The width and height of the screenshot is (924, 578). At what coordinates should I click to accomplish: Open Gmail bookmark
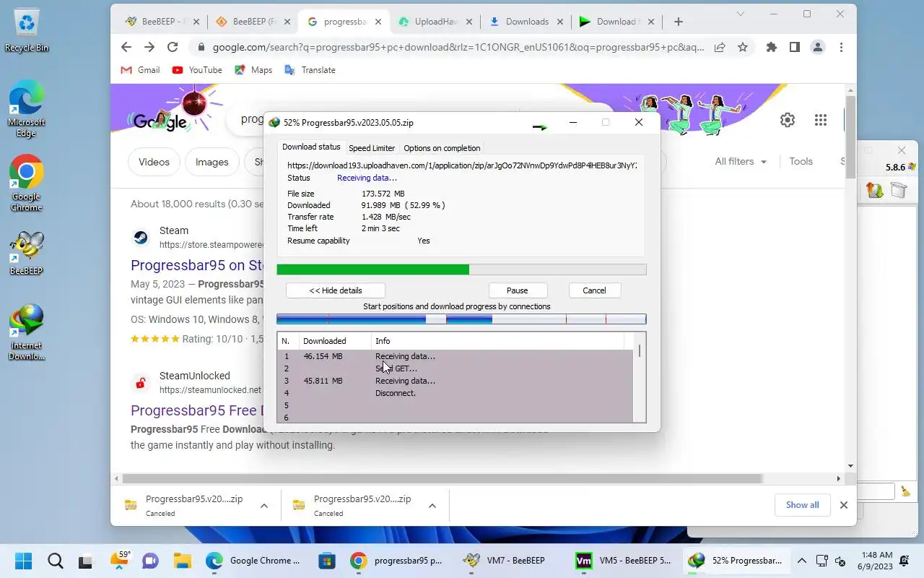point(140,70)
